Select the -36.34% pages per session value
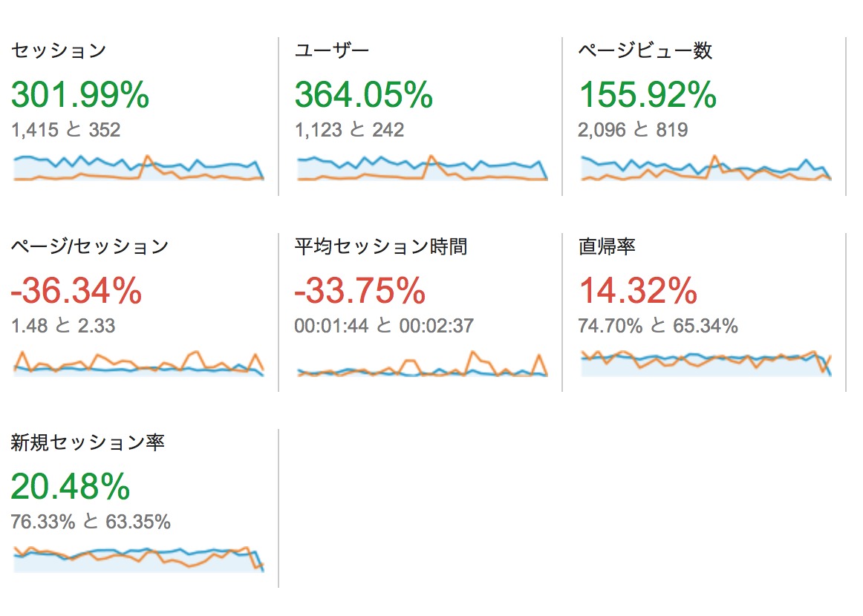This screenshot has width=863, height=616. click(x=76, y=290)
